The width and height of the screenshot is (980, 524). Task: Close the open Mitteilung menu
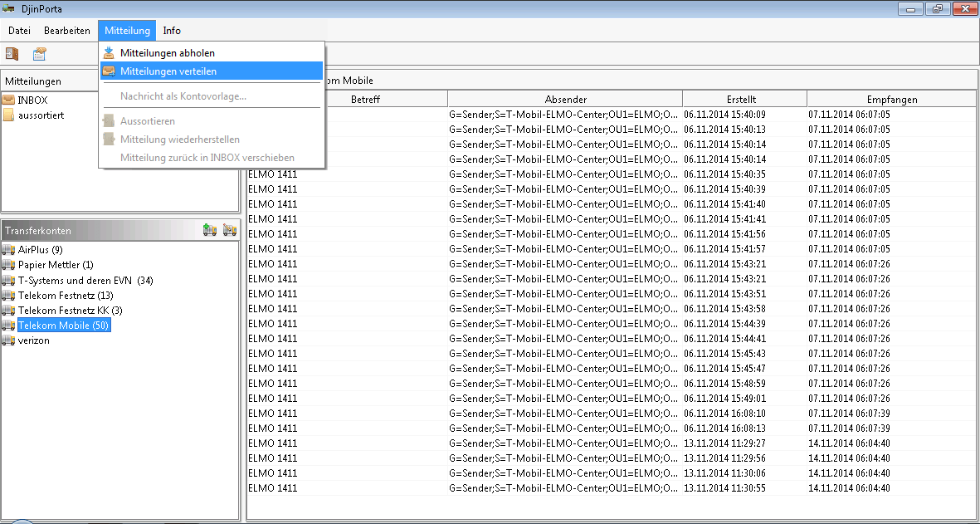[127, 31]
